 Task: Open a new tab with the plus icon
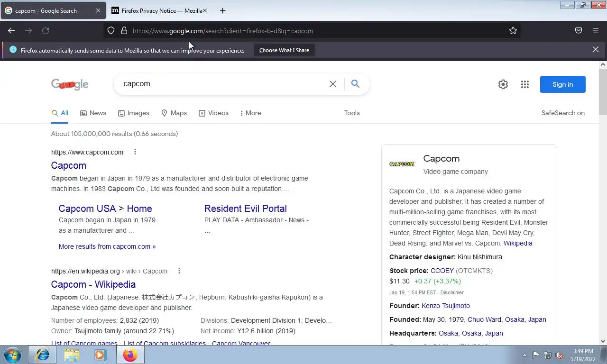(222, 10)
